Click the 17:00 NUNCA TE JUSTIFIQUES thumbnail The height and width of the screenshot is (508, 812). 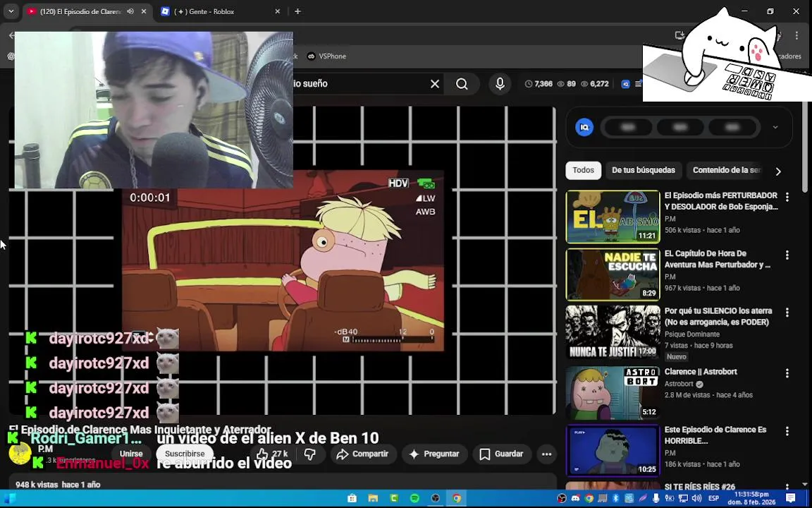coord(613,332)
